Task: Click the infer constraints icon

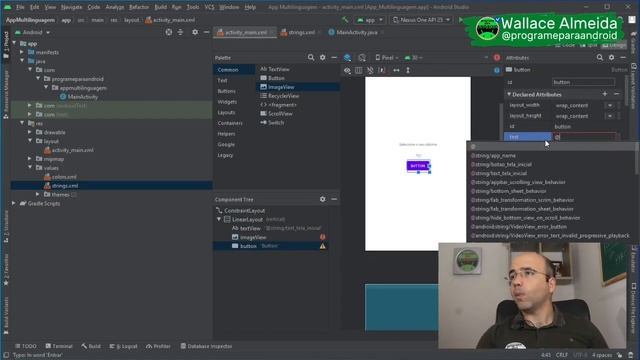Action: (382, 70)
